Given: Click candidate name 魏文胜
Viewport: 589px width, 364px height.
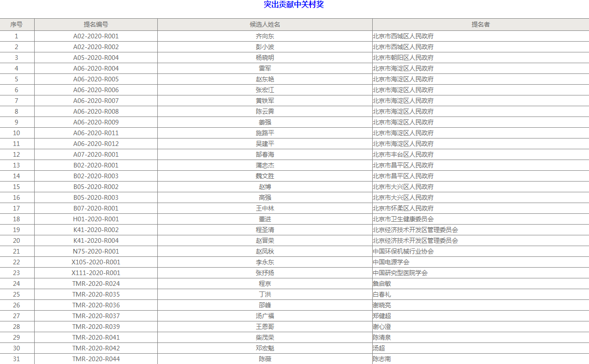Looking at the screenshot, I should [x=265, y=176].
